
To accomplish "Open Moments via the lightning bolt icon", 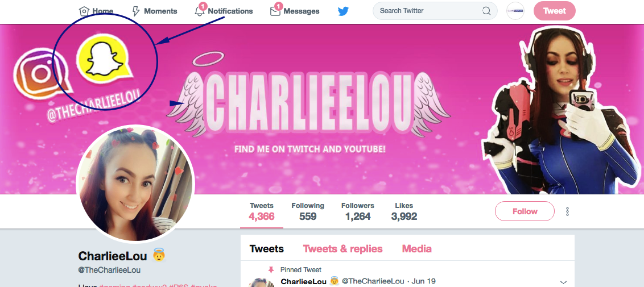I will click(x=136, y=11).
